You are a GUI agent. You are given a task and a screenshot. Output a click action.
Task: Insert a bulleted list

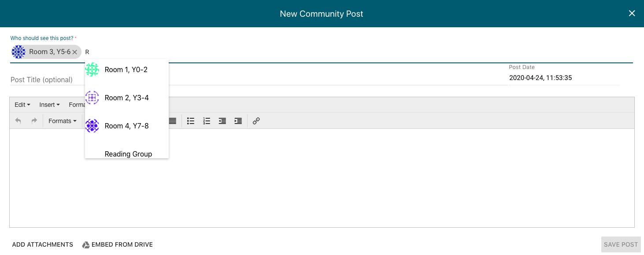[191, 121]
